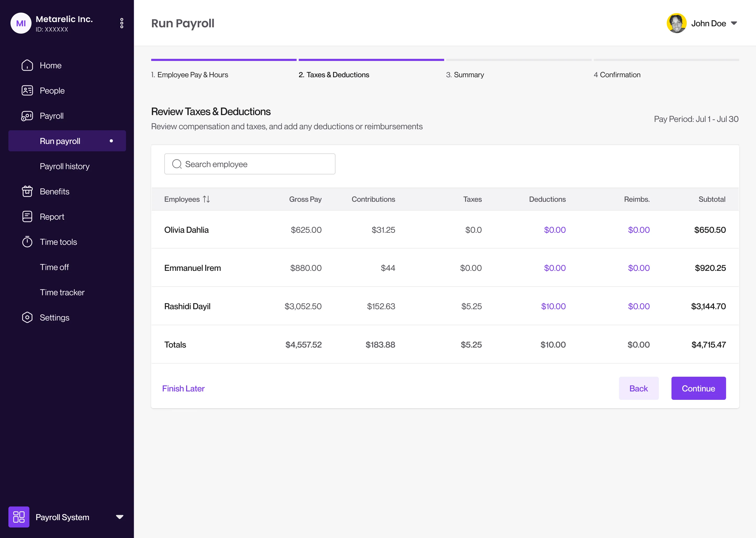756x538 pixels.
Task: Open the Settings menu label
Action: [55, 317]
